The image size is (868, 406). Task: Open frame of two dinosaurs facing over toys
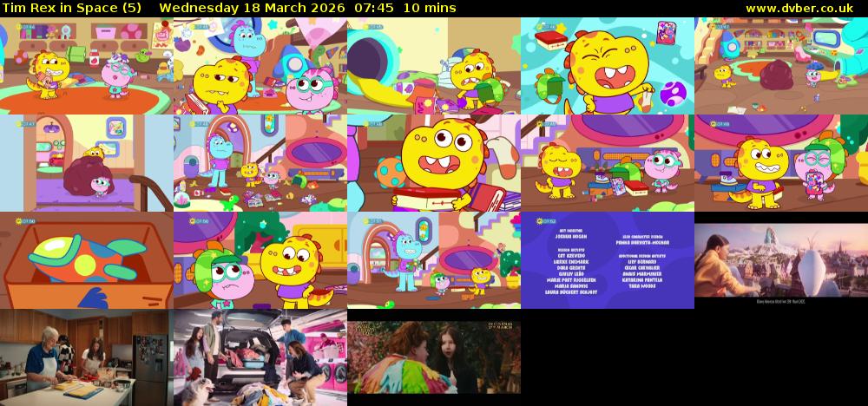pyautogui.click(x=607, y=163)
